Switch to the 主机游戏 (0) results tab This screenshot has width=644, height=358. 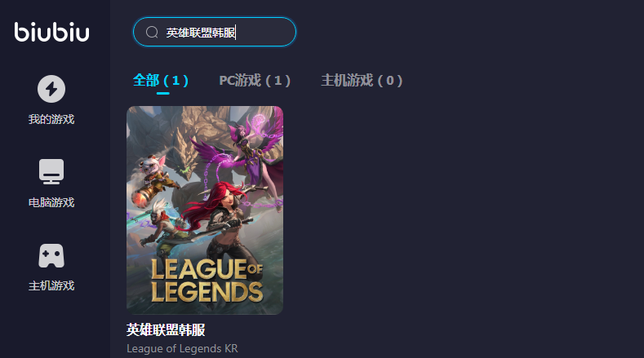(x=362, y=80)
